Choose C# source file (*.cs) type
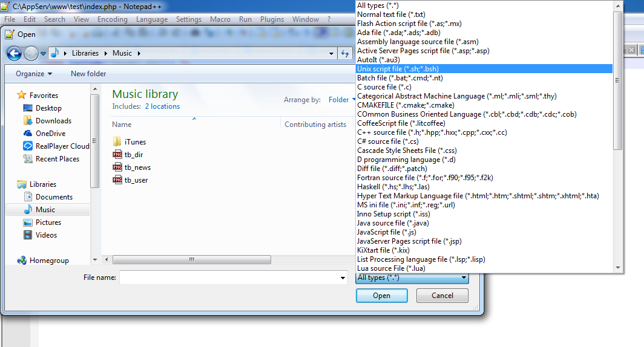 (484, 141)
